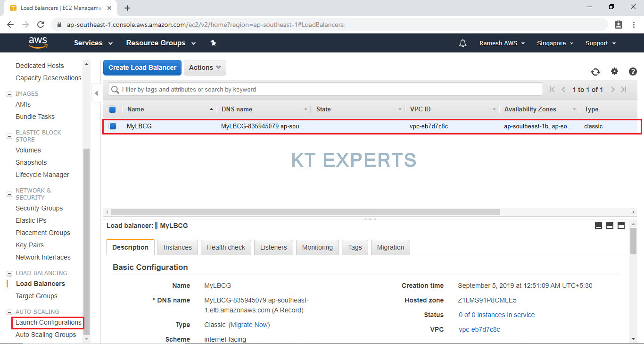Open the 0 of 0 instances in service link
Screen dimensions: 644x344
[497, 315]
